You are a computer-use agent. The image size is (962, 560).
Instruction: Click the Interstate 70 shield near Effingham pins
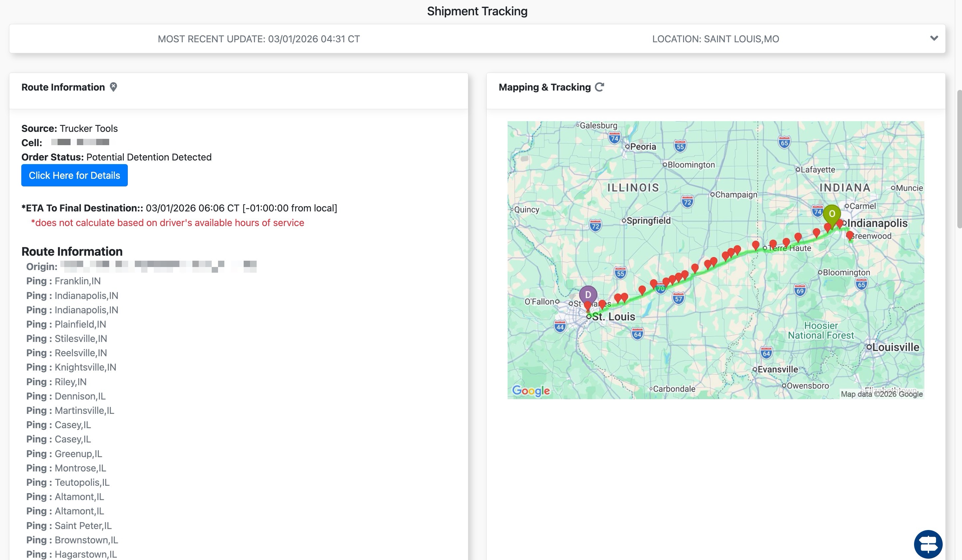coord(661,289)
